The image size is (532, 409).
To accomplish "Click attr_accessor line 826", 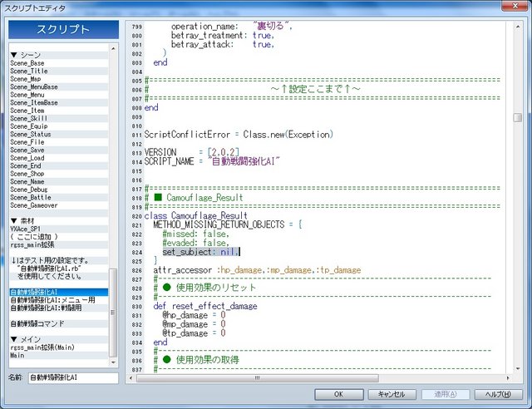I will [x=257, y=270].
